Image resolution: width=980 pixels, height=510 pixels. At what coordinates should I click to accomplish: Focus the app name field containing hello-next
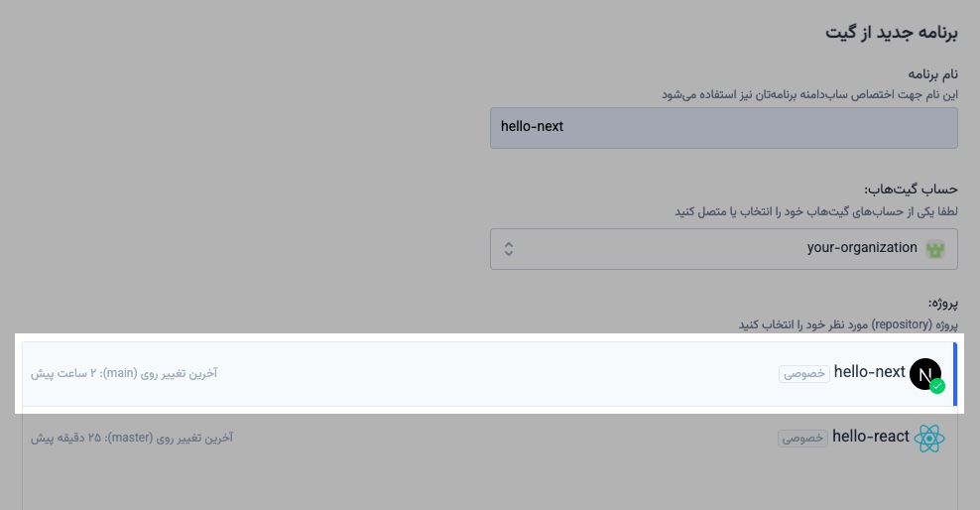[723, 127]
